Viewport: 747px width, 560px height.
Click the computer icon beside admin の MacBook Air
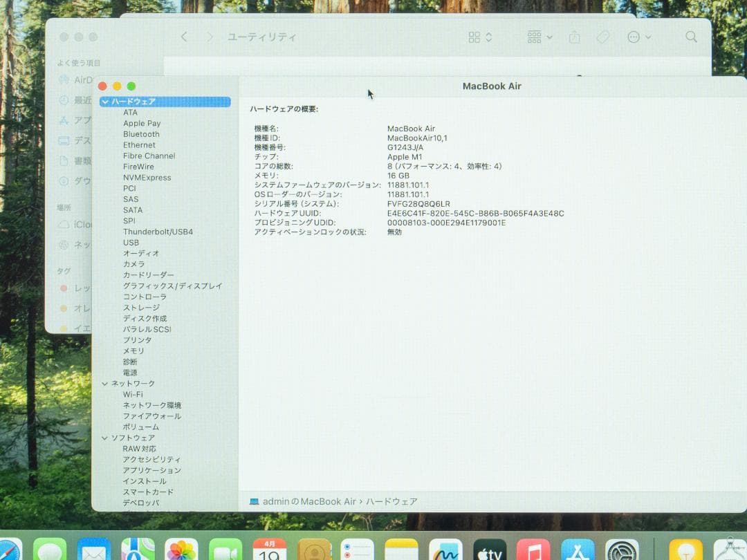(256, 501)
